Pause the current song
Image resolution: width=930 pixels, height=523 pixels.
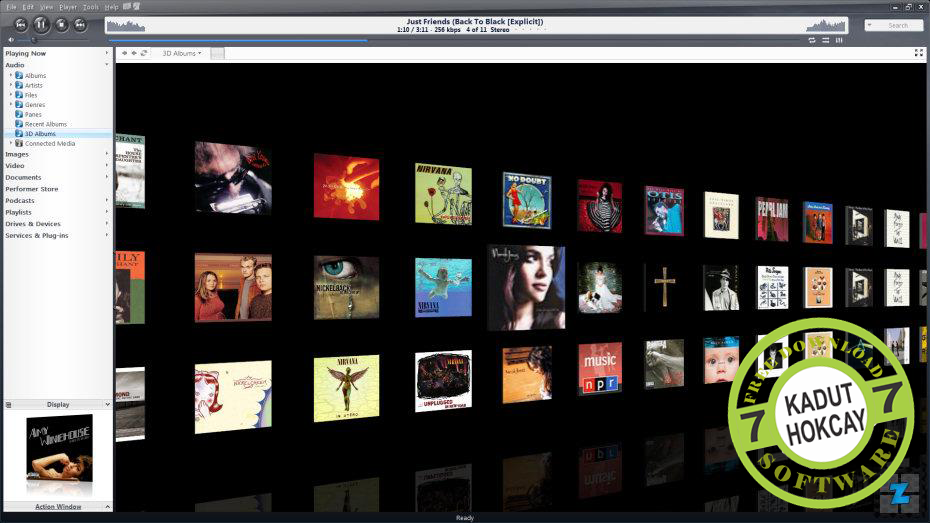[x=41, y=25]
